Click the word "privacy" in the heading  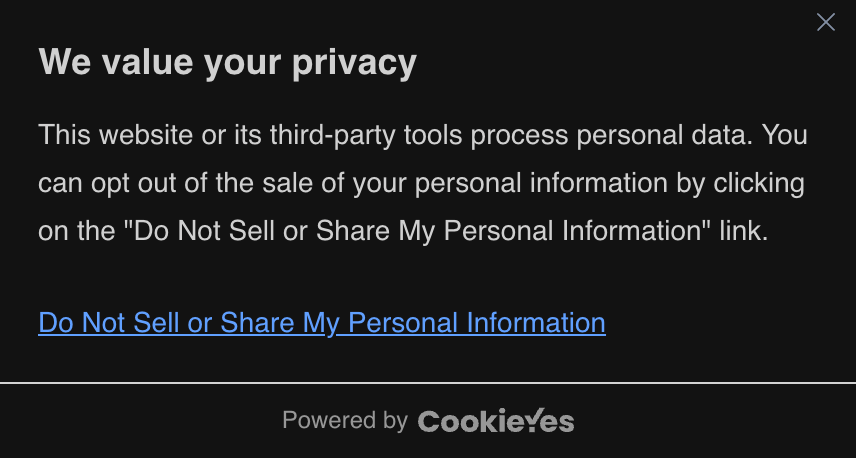click(354, 63)
